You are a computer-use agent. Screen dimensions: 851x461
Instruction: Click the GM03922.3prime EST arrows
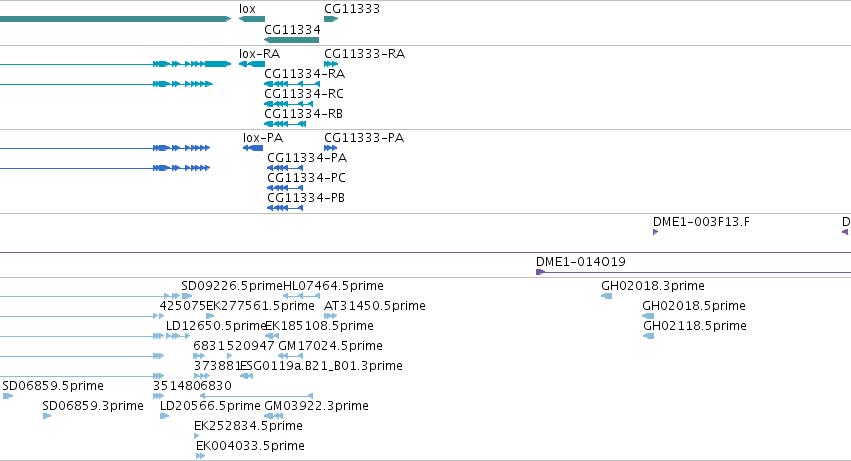coord(274,416)
